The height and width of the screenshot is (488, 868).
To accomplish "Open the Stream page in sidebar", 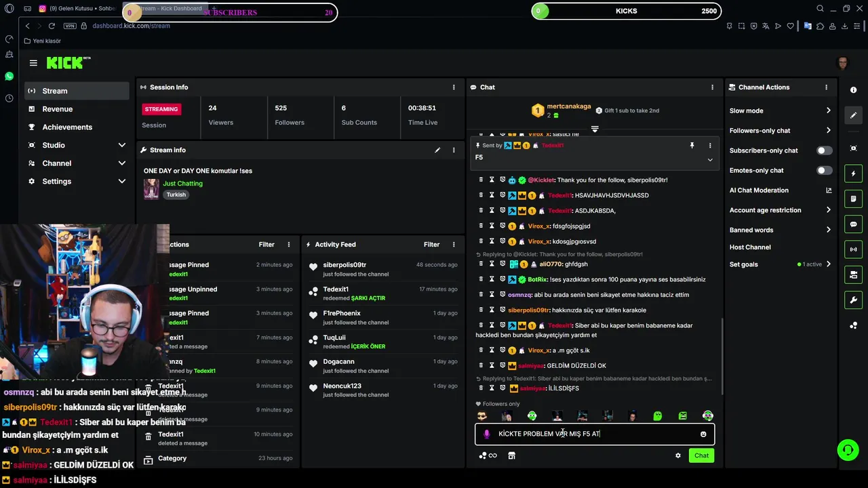I will 77,91.
